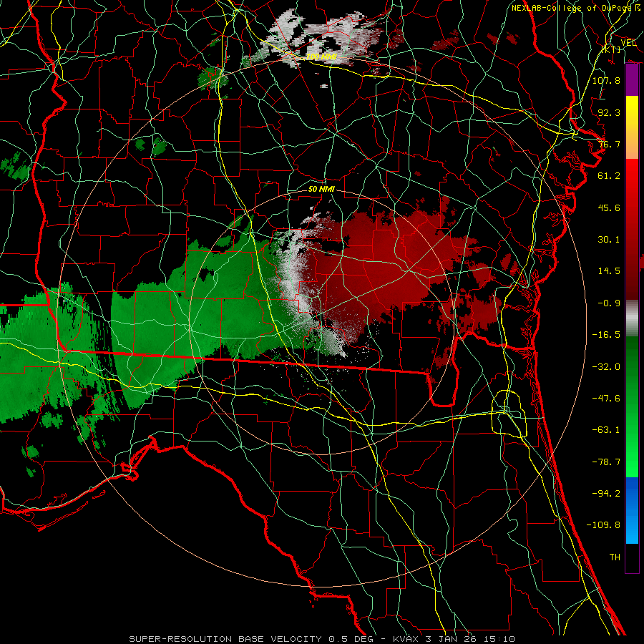The width and height of the screenshot is (644, 644).
Task: Click the 61.2 value on the velocity scale
Action: point(609,176)
